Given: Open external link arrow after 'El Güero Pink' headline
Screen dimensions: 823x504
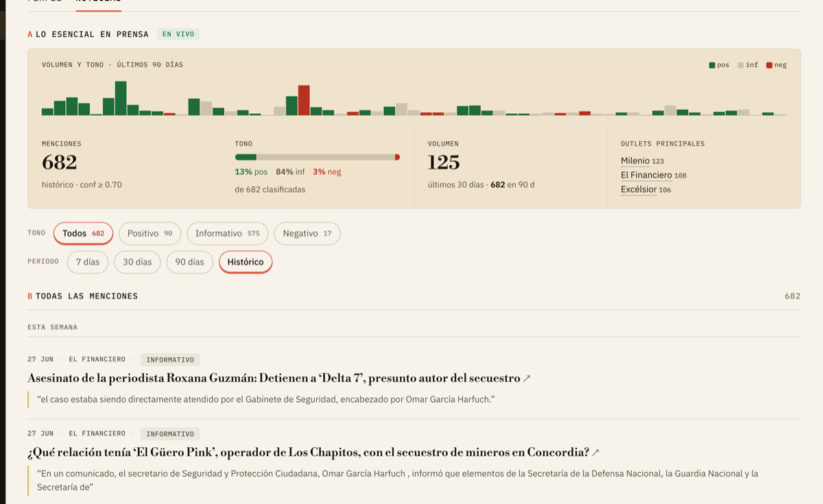Looking at the screenshot, I should pyautogui.click(x=595, y=453).
